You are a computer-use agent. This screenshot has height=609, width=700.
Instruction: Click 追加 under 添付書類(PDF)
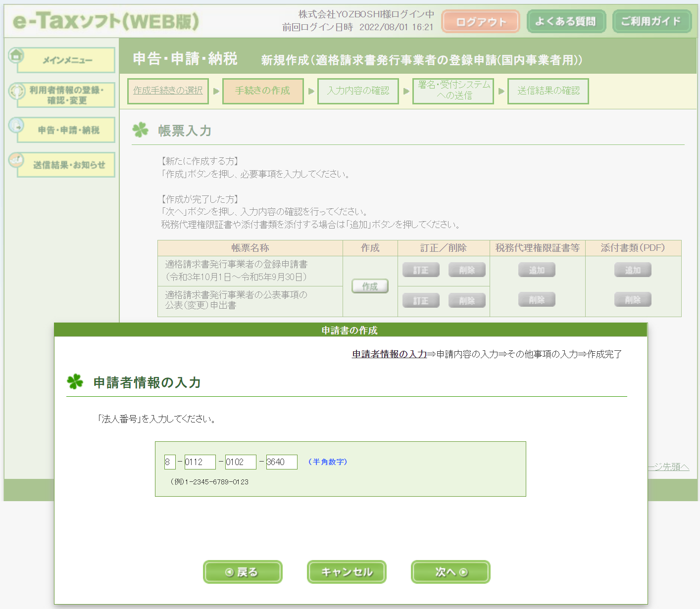click(633, 270)
